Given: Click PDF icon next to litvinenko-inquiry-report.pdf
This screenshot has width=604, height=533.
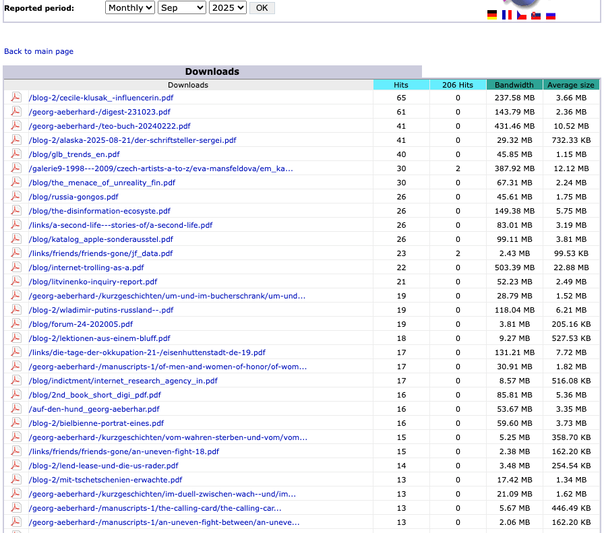Looking at the screenshot, I should point(16,282).
